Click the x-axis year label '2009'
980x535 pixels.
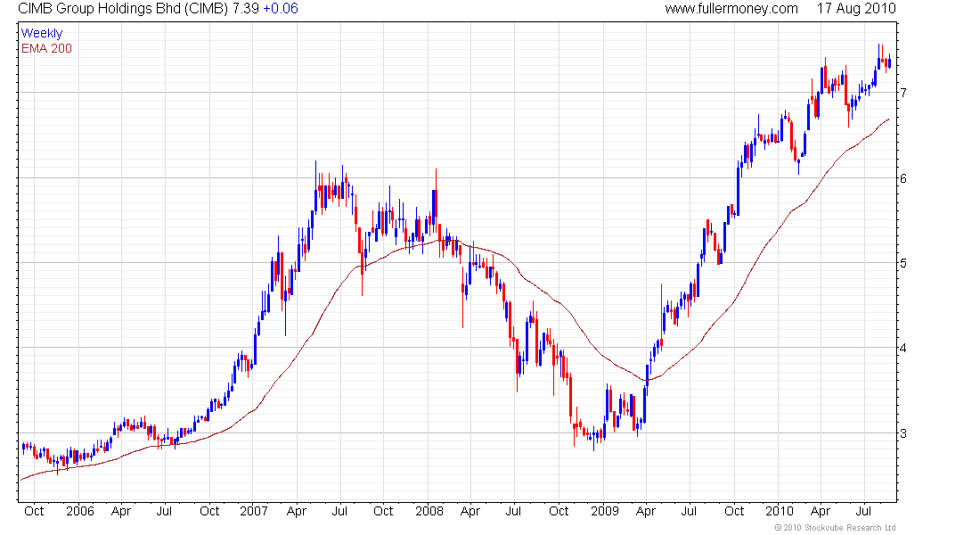coord(604,511)
